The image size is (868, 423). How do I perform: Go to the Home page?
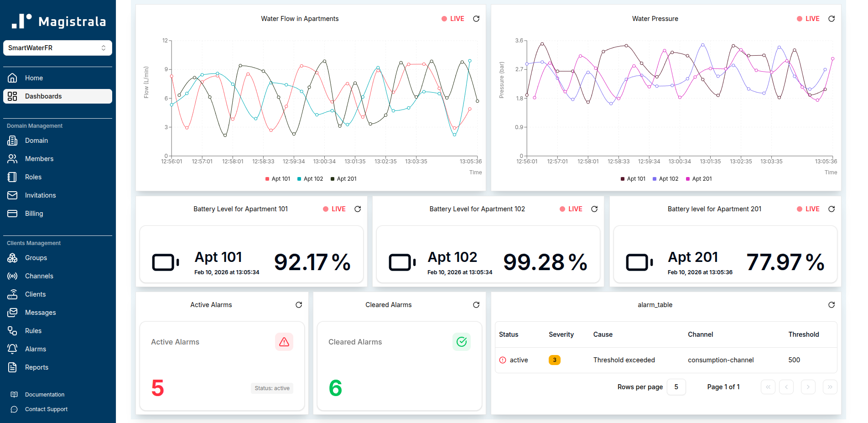34,78
